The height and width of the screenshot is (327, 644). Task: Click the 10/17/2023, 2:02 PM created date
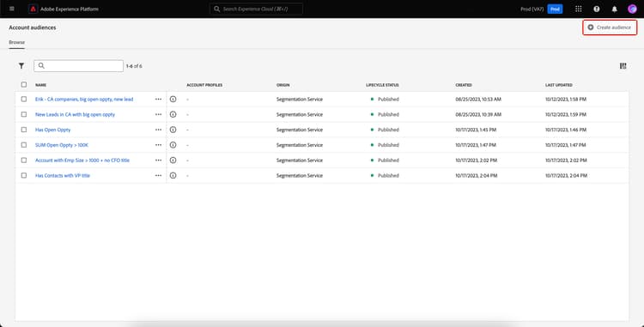pos(476,160)
